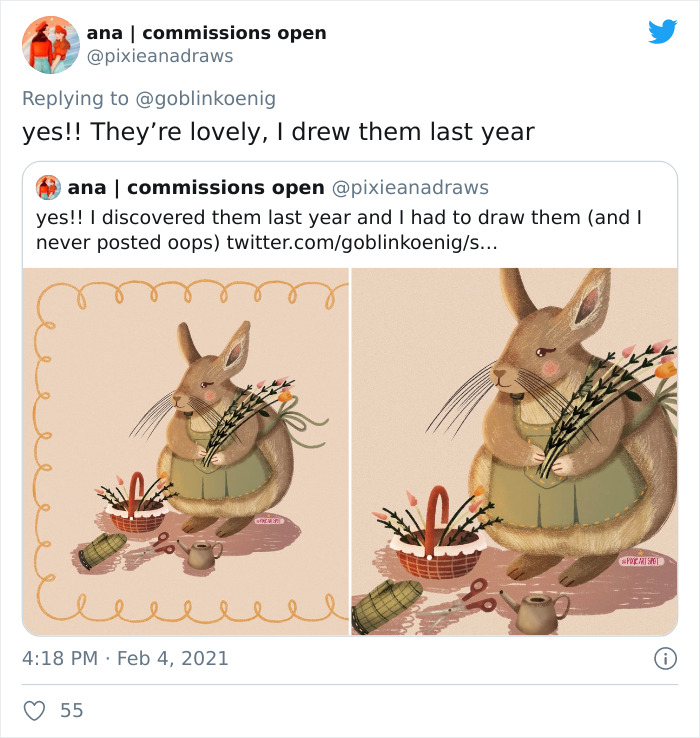700x738 pixels.
Task: Click the pink watermark tag on the right image
Action: point(640,561)
